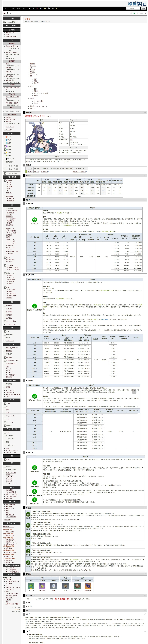Click the 3月1日 birthday value
This screenshot has width=148, height=644.
72,128
